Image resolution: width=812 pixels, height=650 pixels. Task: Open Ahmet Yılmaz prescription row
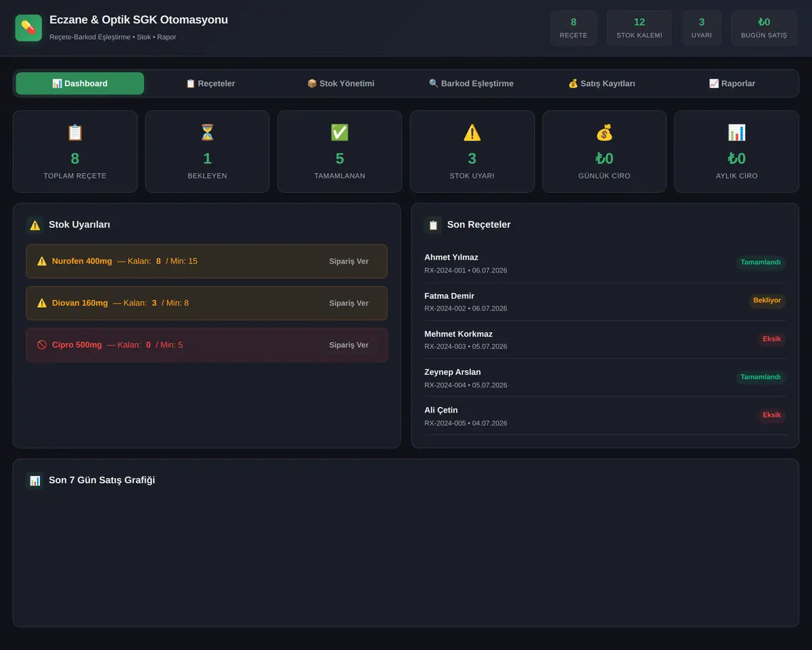point(605,263)
